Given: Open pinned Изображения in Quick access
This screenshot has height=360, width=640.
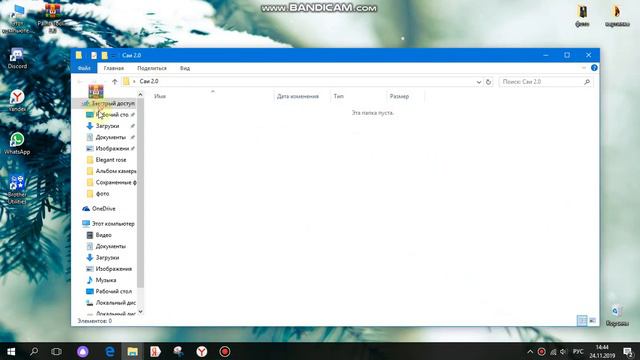Looking at the screenshot, I should tap(110, 149).
